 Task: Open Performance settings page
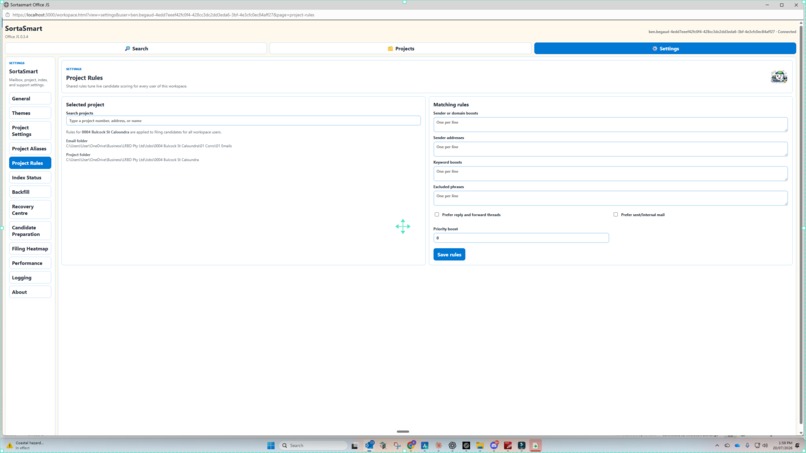click(30, 263)
